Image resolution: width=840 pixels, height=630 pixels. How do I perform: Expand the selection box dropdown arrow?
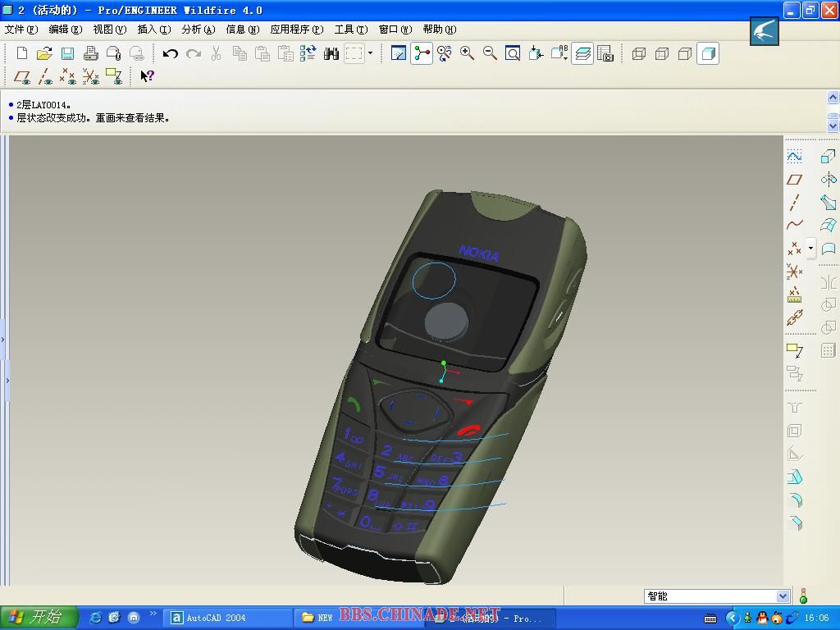tap(370, 54)
